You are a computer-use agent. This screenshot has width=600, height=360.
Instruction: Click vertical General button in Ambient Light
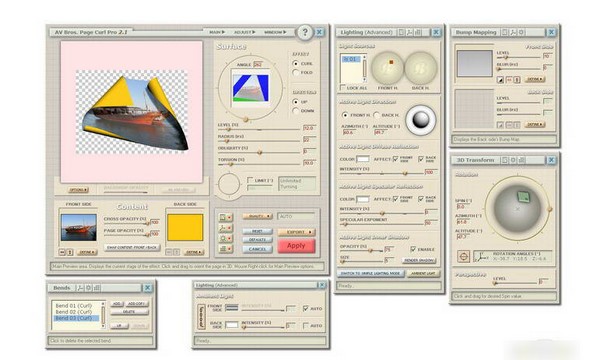201,317
